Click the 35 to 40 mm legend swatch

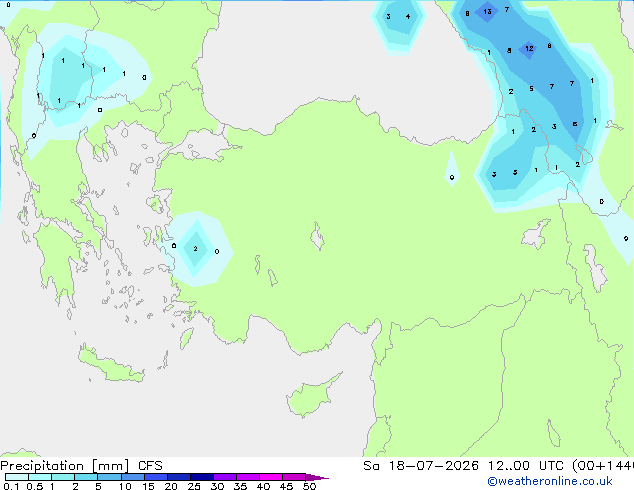[x=247, y=477]
